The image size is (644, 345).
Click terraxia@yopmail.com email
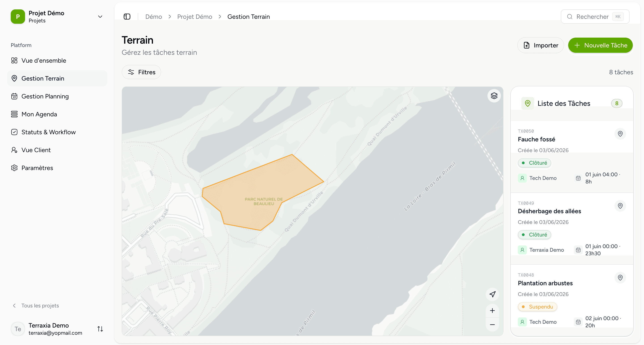click(55, 333)
